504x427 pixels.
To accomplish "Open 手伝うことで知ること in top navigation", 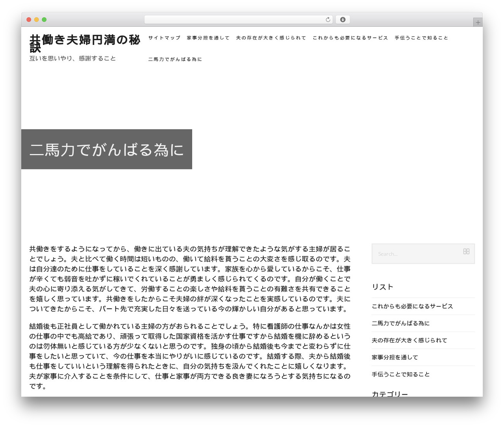I will point(421,38).
